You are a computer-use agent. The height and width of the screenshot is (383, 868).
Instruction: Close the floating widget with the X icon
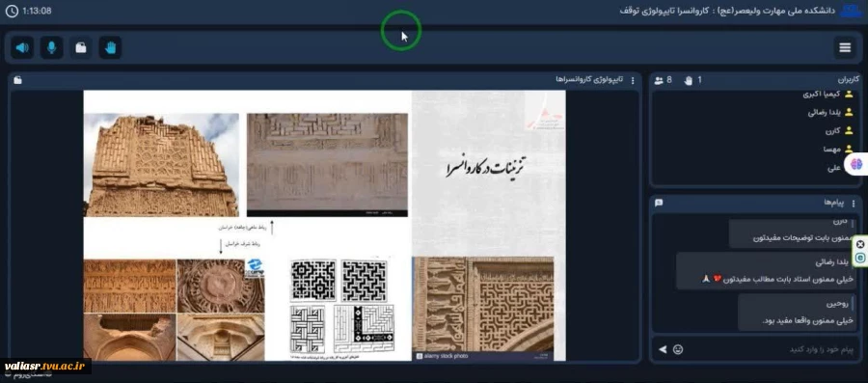[x=860, y=244]
